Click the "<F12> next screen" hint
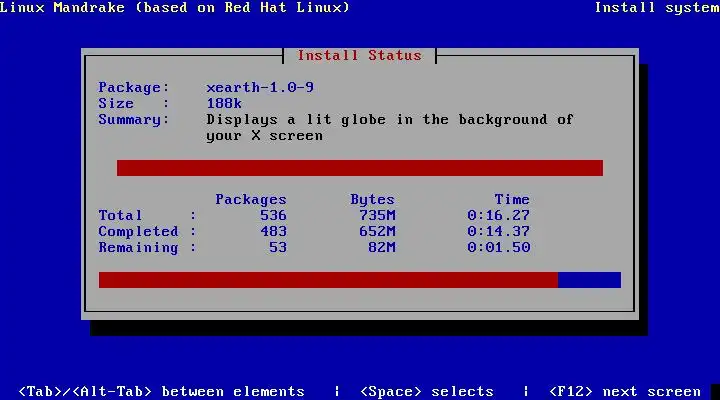The width and height of the screenshot is (720, 400). coord(625,392)
